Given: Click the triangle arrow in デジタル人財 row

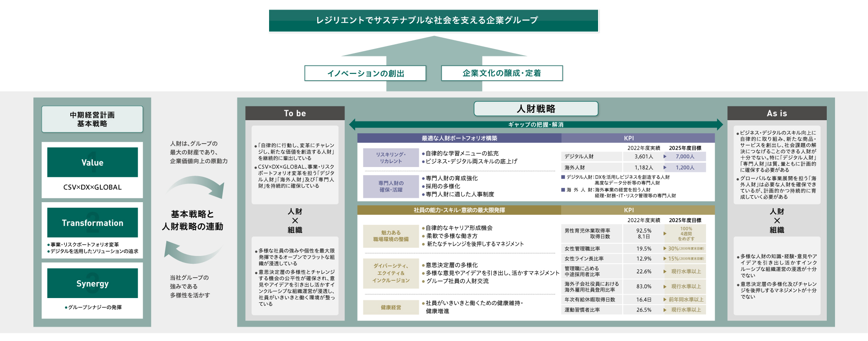Looking at the screenshot, I should point(665,157).
